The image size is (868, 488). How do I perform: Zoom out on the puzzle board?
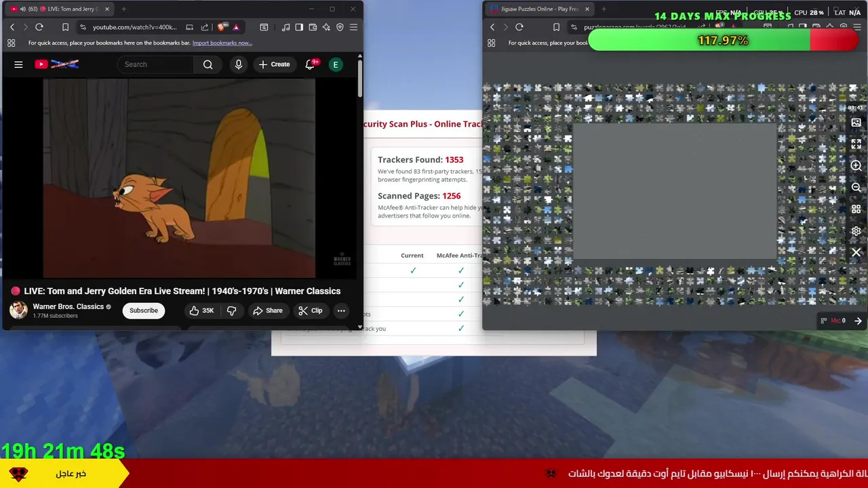(x=856, y=188)
